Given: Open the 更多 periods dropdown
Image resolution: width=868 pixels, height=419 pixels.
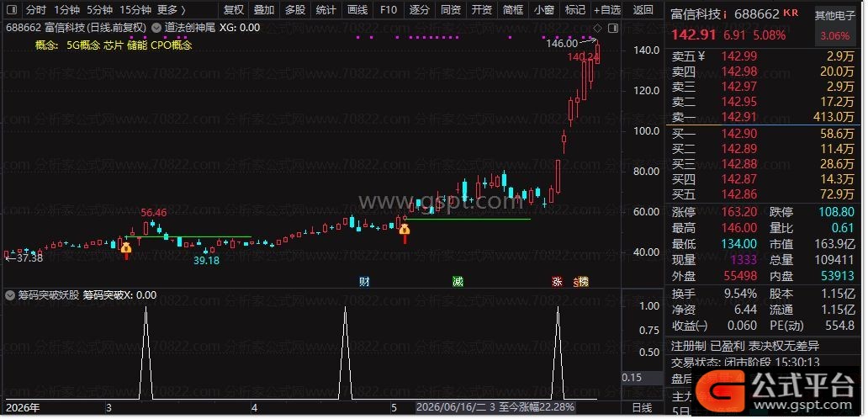Looking at the screenshot, I should tap(171, 9).
